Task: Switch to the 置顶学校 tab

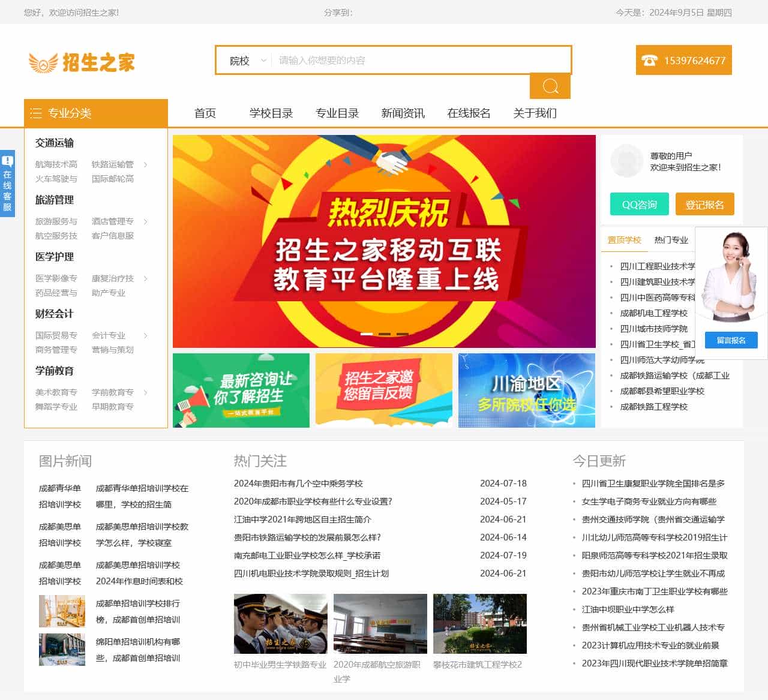Action: (x=625, y=240)
